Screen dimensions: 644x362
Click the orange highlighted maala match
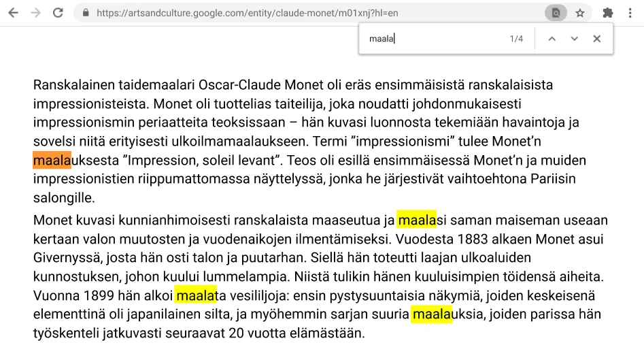[52, 161]
